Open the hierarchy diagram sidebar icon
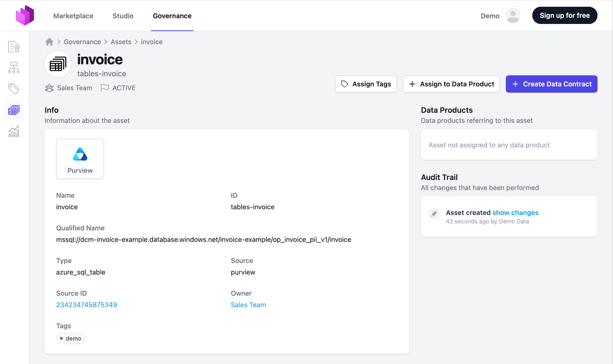The height and width of the screenshot is (364, 613). (x=14, y=67)
